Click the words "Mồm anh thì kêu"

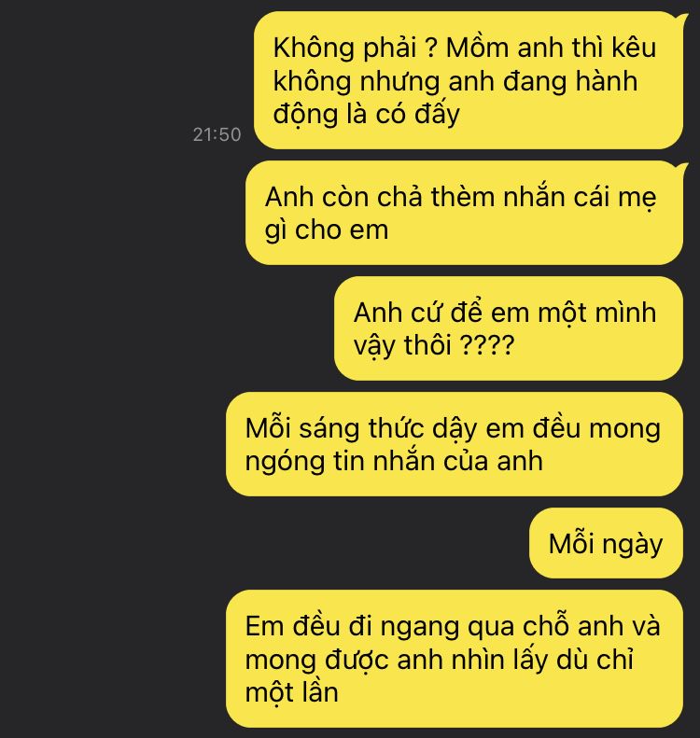pos(551,48)
